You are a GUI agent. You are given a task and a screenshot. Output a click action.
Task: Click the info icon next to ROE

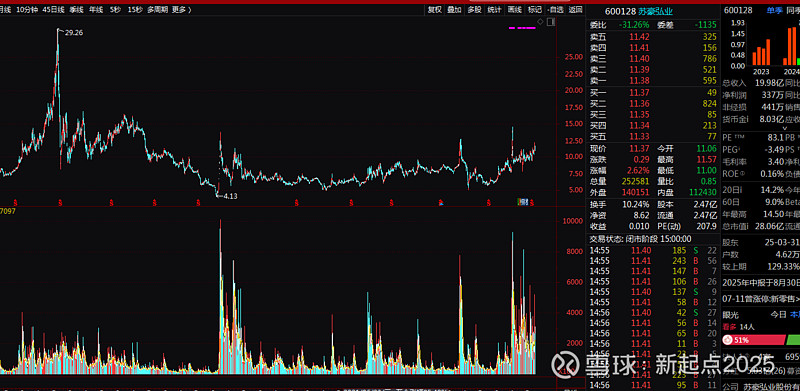click(x=743, y=173)
